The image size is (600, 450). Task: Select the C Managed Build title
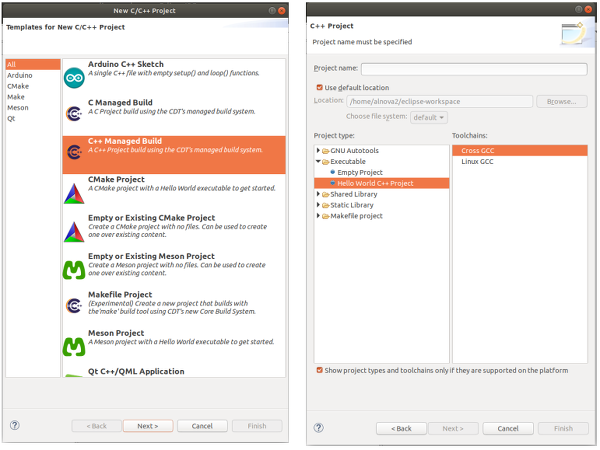120,103
